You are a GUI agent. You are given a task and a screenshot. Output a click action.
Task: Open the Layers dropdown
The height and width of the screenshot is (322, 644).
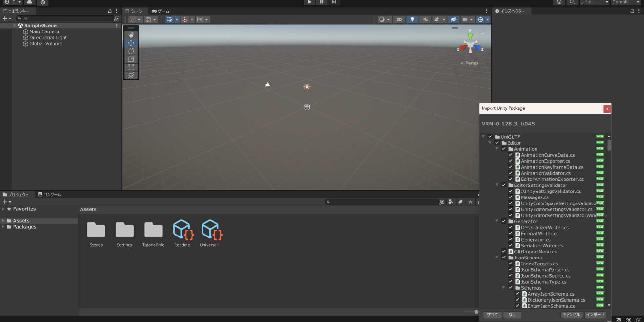(x=595, y=2)
